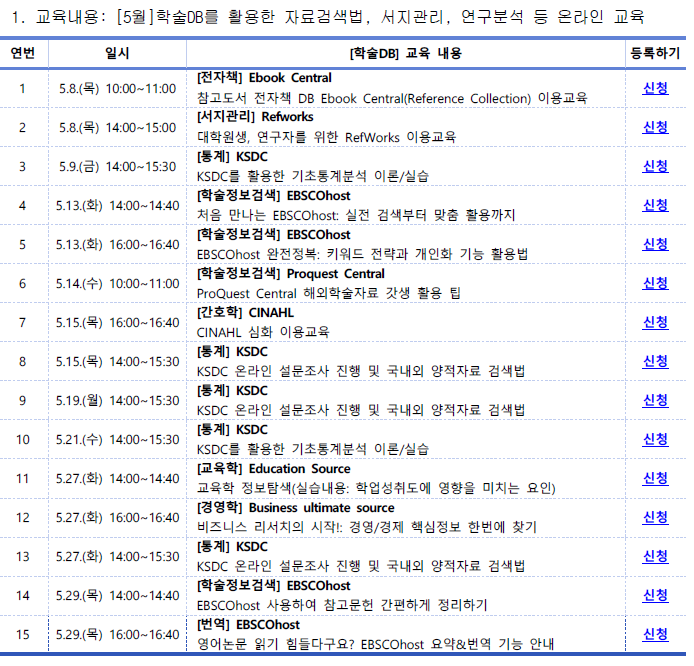Click description 대학원생, 연구자를 위한 RefWorks 이용교육
The height and width of the screenshot is (666, 694).
tap(326, 137)
